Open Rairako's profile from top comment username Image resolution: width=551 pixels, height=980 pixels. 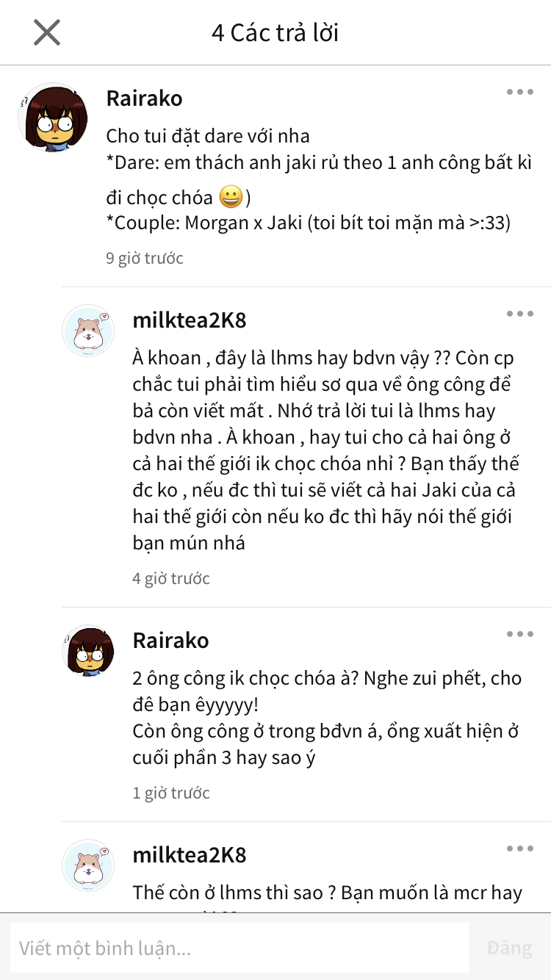(144, 98)
